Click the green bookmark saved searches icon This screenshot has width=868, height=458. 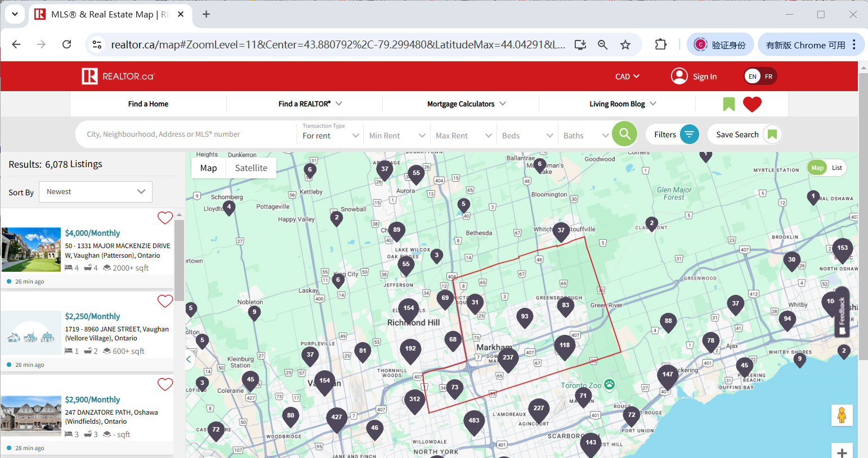728,104
